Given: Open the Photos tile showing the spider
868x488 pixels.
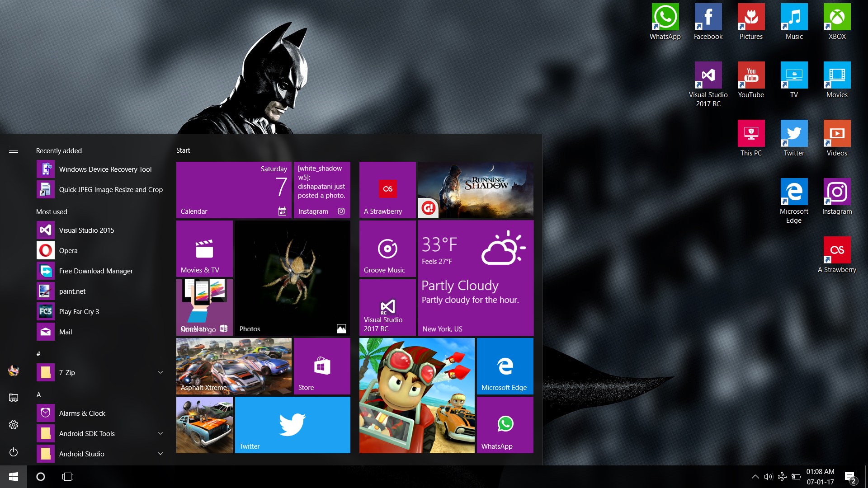Looking at the screenshot, I should (292, 278).
